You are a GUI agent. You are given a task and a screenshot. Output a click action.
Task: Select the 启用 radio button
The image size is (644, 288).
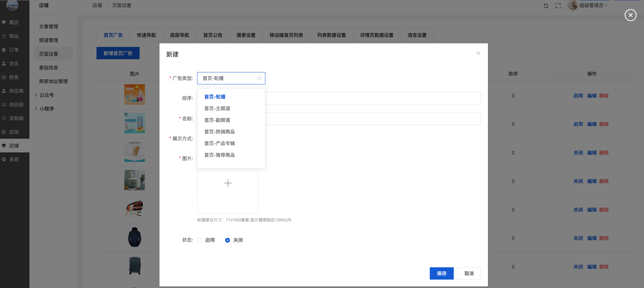tap(200, 240)
